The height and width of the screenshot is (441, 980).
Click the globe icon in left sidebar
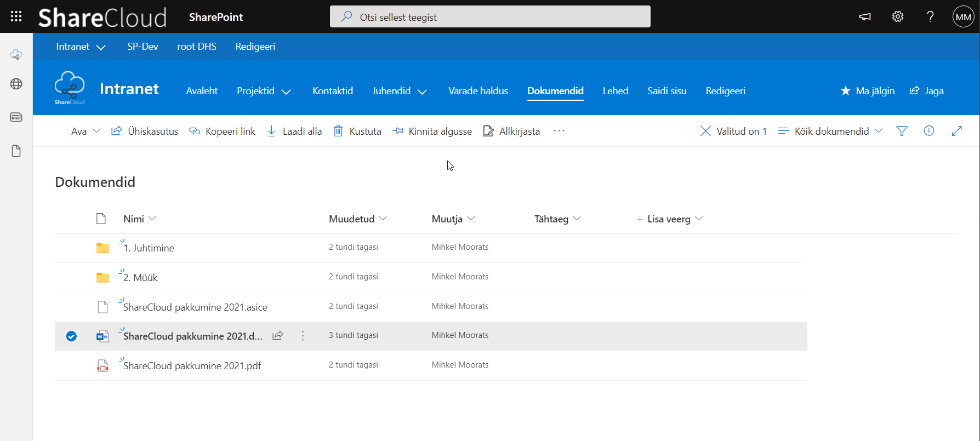[16, 84]
